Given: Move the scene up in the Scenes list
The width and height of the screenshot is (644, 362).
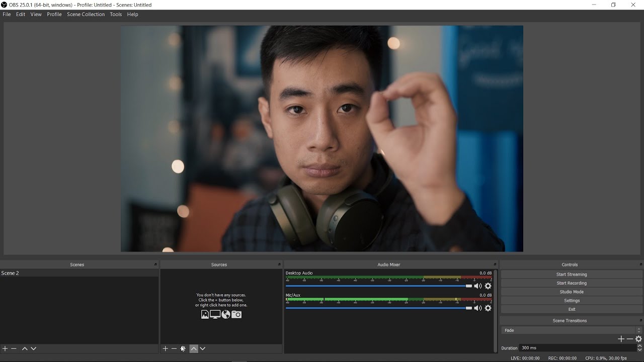Looking at the screenshot, I should tap(25, 348).
